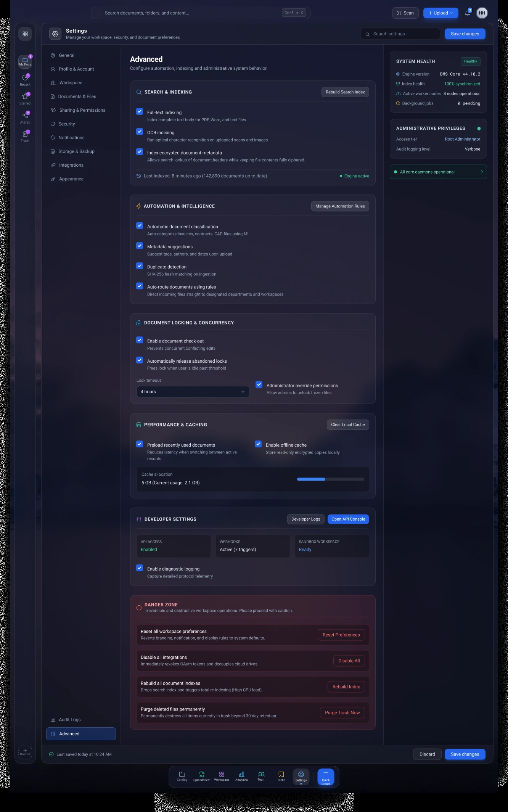Open HH user avatar menu

(482, 13)
